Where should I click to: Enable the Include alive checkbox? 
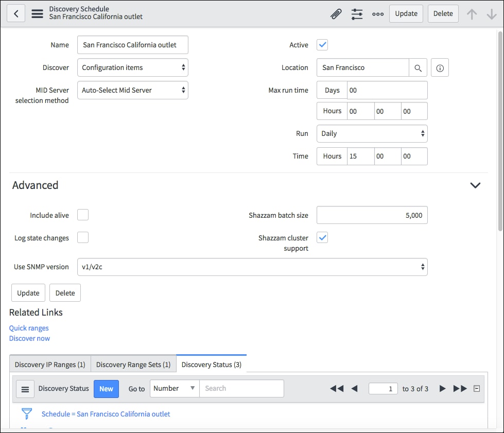point(82,215)
